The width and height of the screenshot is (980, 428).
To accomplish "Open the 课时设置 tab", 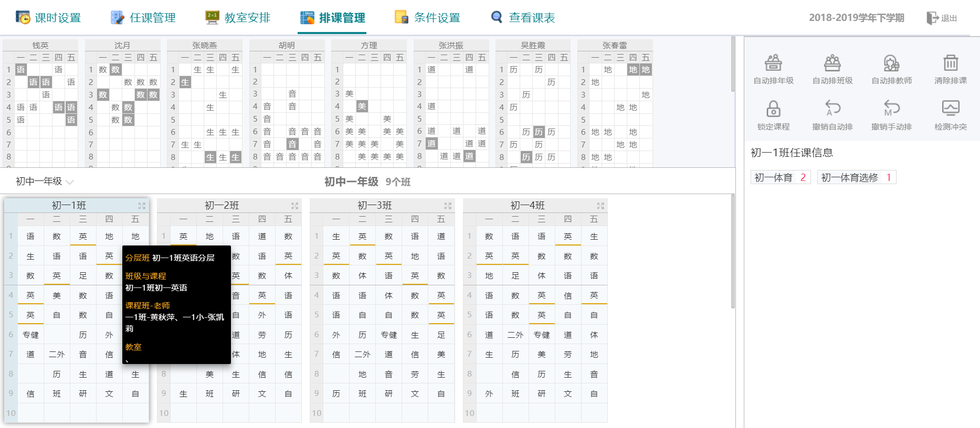I will [48, 18].
